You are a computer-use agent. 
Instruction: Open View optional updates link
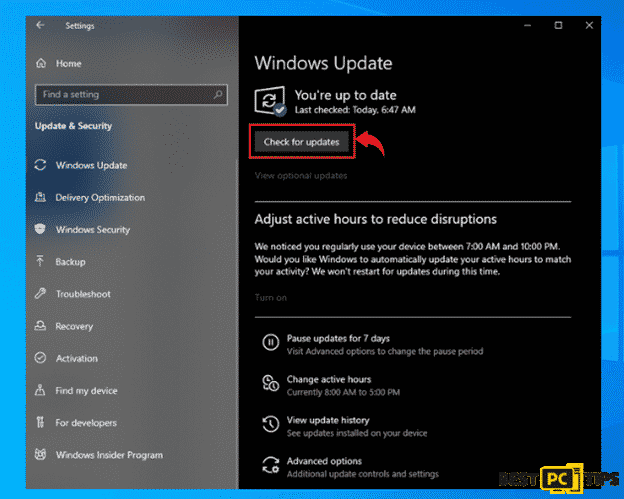coord(301,175)
